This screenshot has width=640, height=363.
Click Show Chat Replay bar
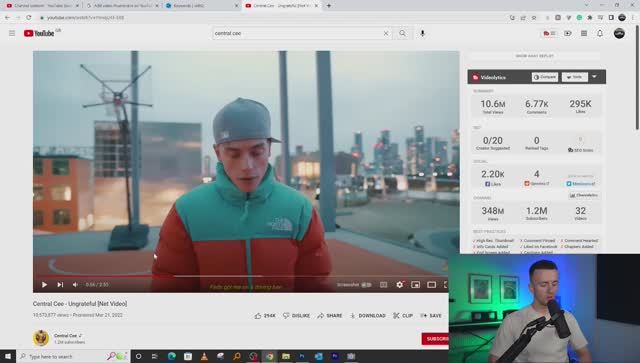(x=534, y=56)
